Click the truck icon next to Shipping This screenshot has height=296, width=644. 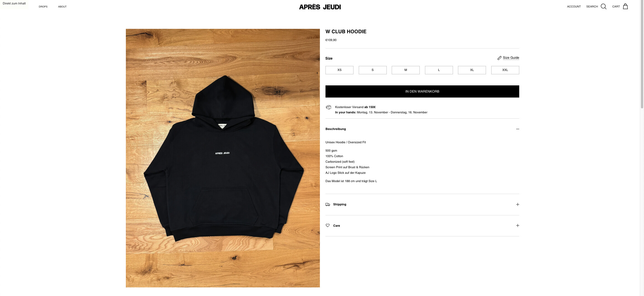pos(328,205)
